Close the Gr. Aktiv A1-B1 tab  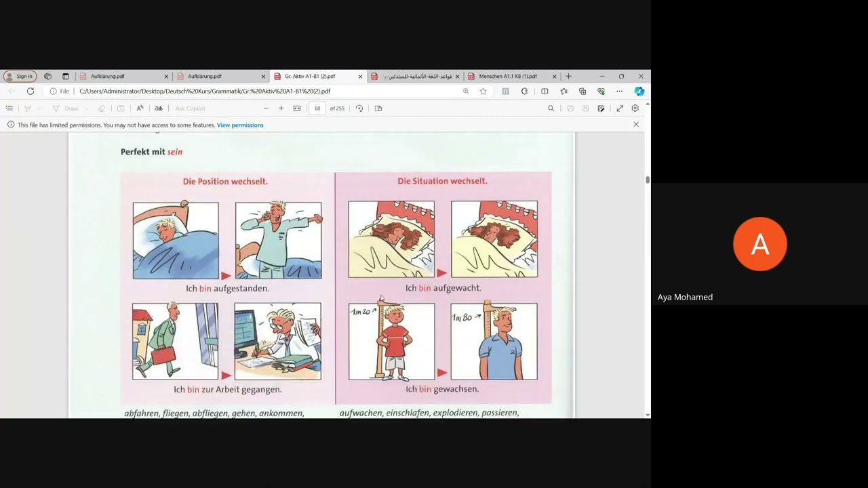pyautogui.click(x=360, y=77)
